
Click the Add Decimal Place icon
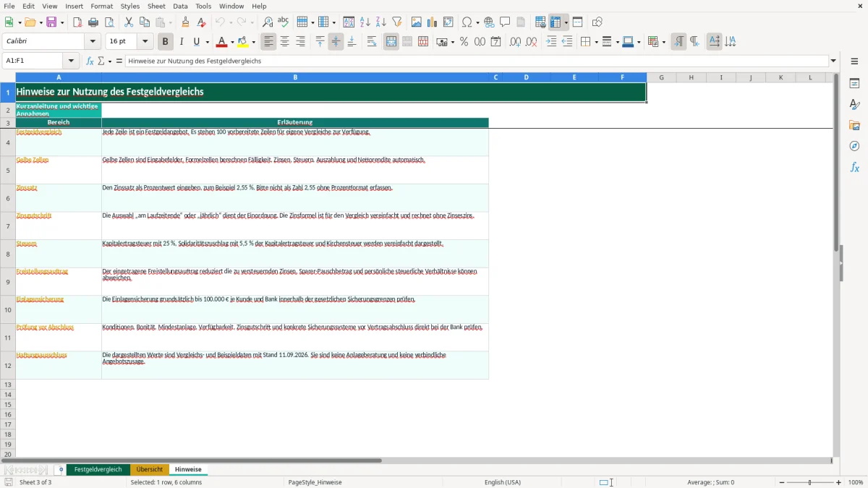coord(515,42)
